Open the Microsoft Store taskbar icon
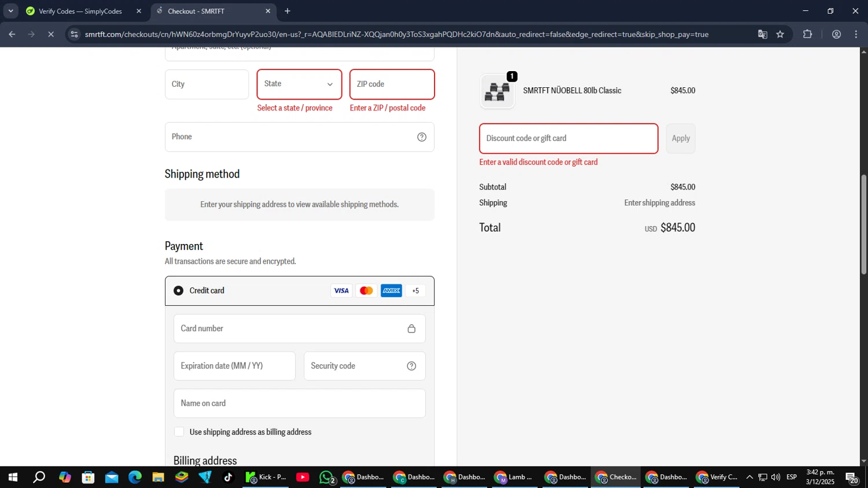This screenshot has height=488, width=868. pos(88,477)
